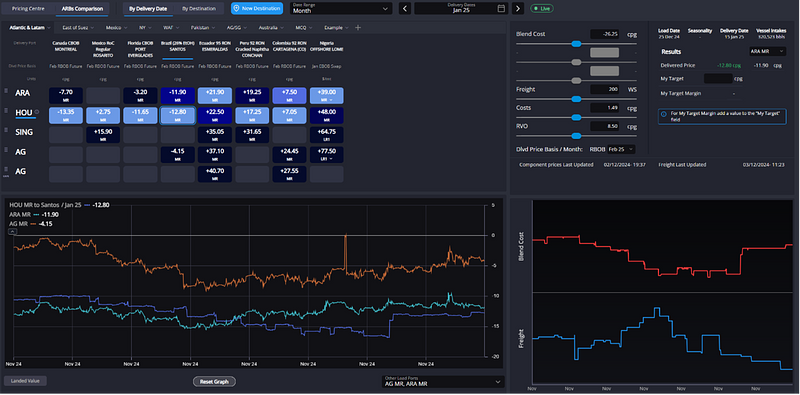Select the AG -4.15 MR cell
Screen dimensions: 800x395
pos(178,155)
